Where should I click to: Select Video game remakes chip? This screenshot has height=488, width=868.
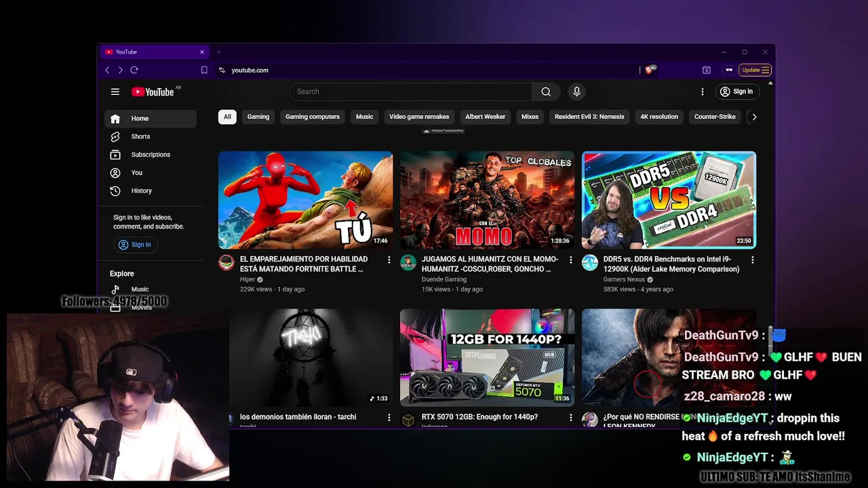pos(419,117)
